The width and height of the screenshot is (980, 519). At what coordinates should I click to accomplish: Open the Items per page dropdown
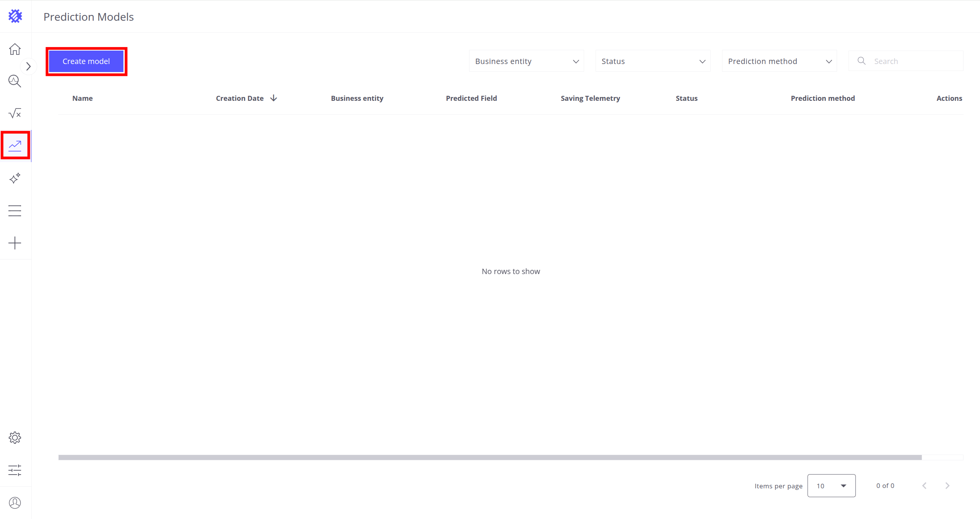pos(831,486)
